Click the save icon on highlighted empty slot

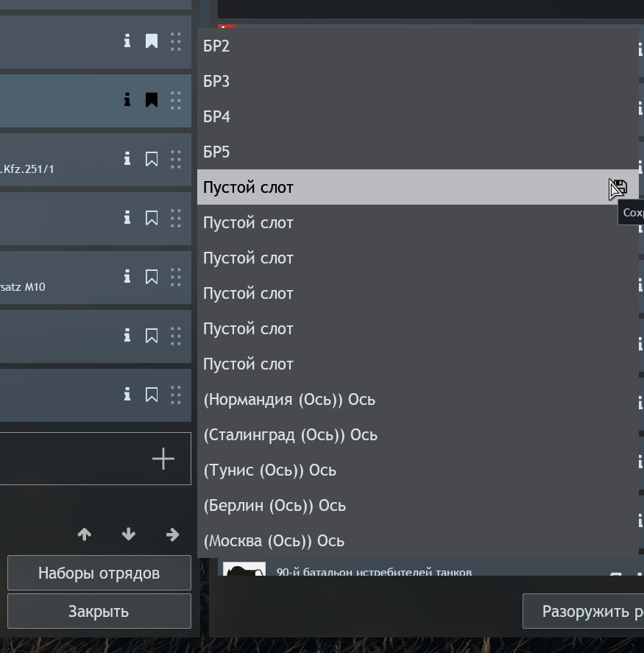(x=619, y=188)
